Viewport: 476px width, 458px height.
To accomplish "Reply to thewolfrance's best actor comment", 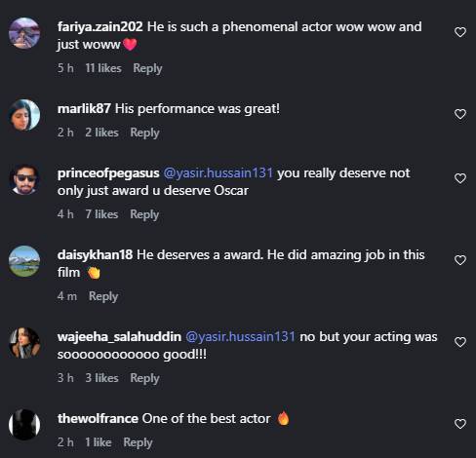I will point(138,442).
